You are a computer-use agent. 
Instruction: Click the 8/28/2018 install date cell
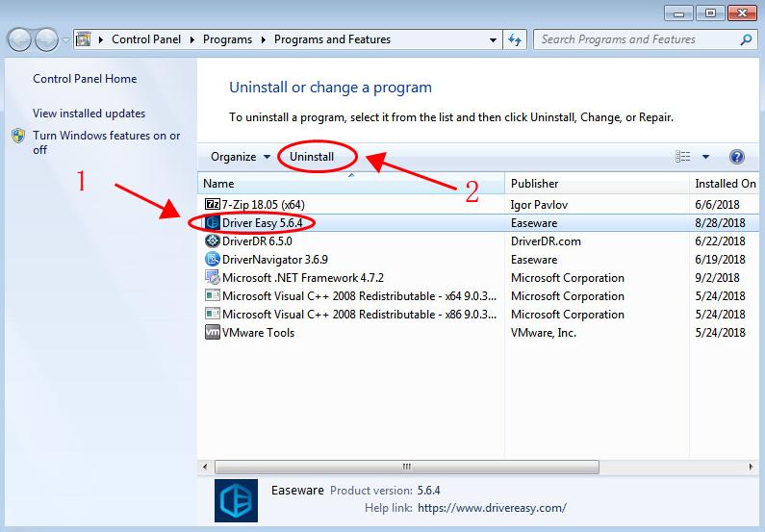click(x=720, y=223)
